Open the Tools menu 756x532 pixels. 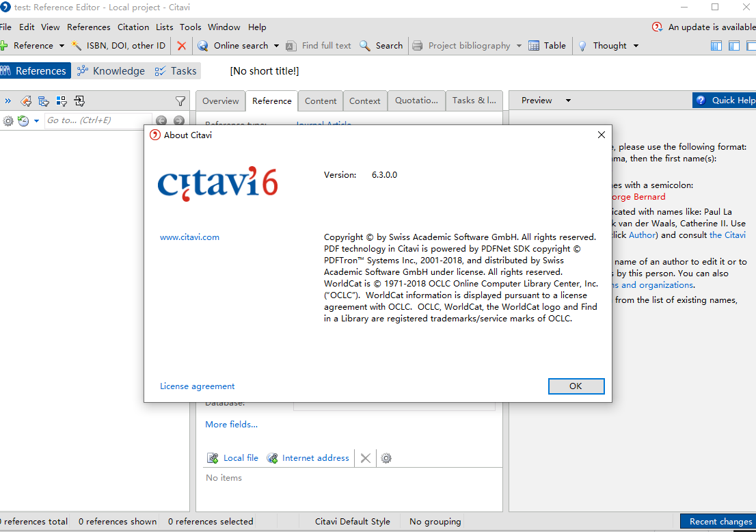coord(191,27)
